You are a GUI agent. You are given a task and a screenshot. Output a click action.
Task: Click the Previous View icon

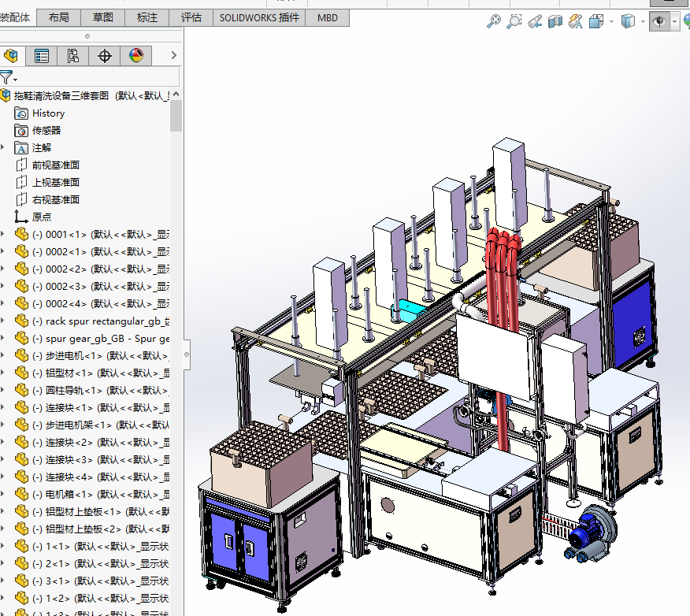[535, 22]
